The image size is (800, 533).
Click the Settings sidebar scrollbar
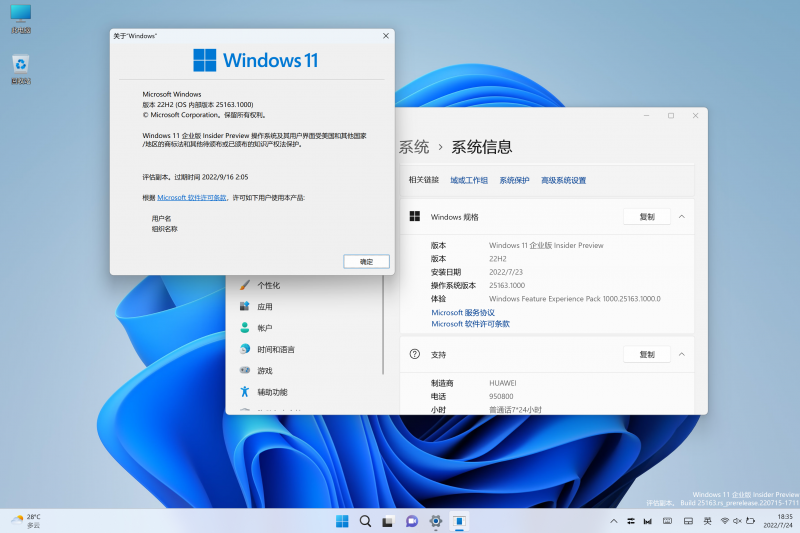[383, 325]
